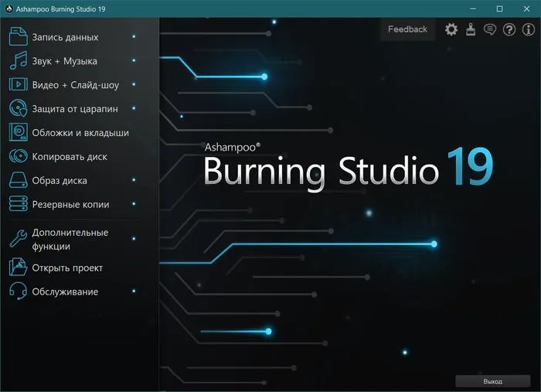Click the Открыть проект folder icon

(x=18, y=267)
